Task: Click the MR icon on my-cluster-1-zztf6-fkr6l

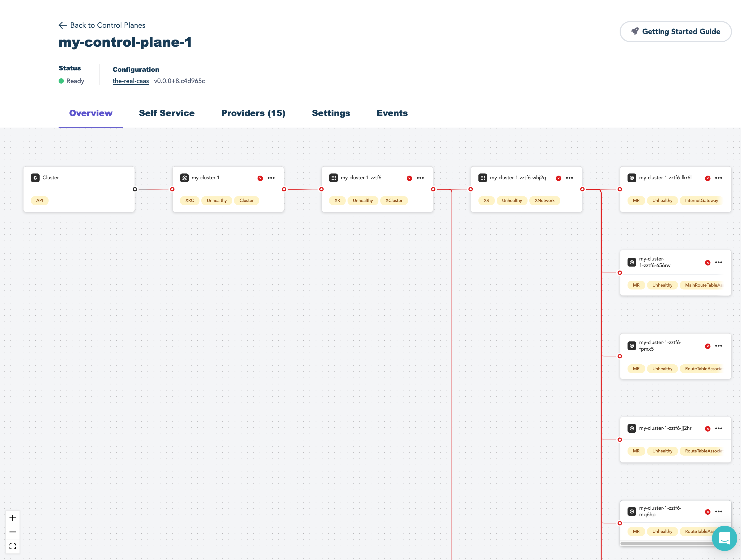Action: 631,178
